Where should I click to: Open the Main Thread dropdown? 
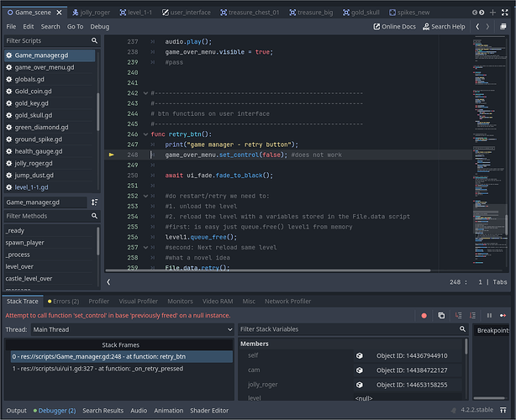click(132, 329)
